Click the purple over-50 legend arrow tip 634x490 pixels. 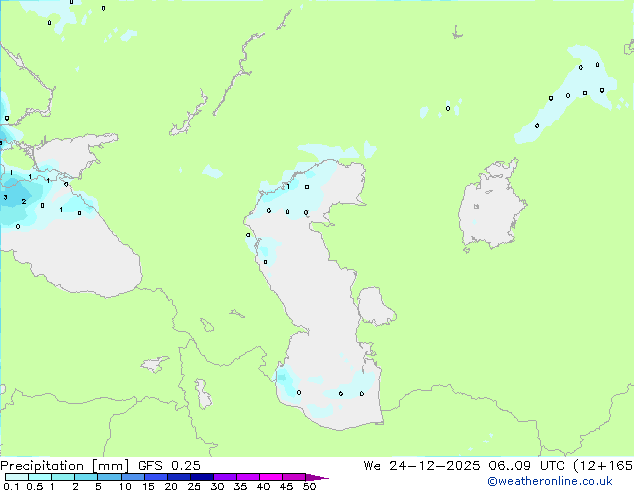point(317,477)
